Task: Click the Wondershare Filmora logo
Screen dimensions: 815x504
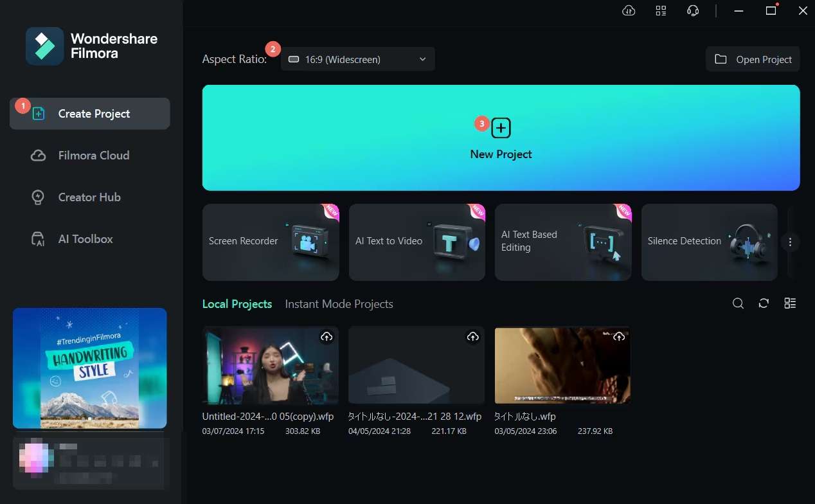Action: 92,46
